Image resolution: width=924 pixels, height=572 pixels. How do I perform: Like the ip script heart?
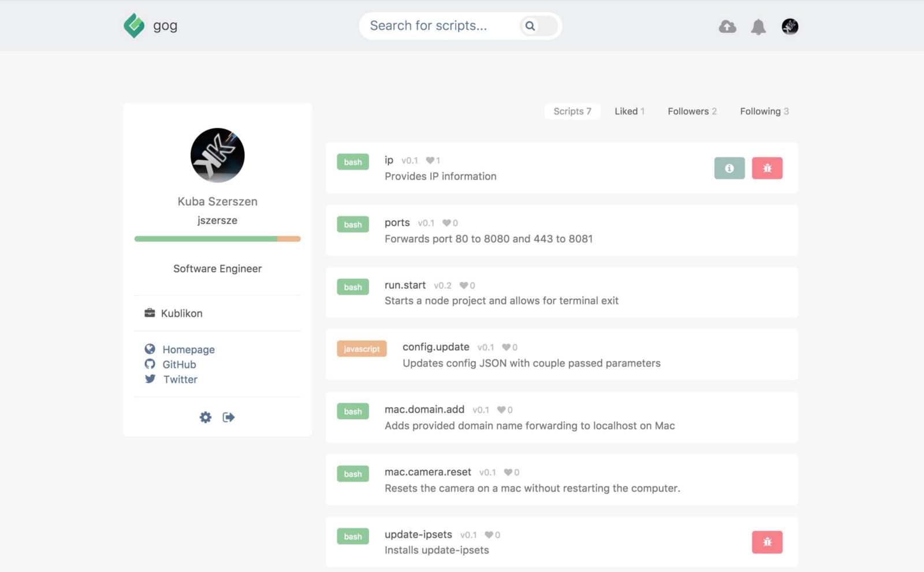coord(430,161)
